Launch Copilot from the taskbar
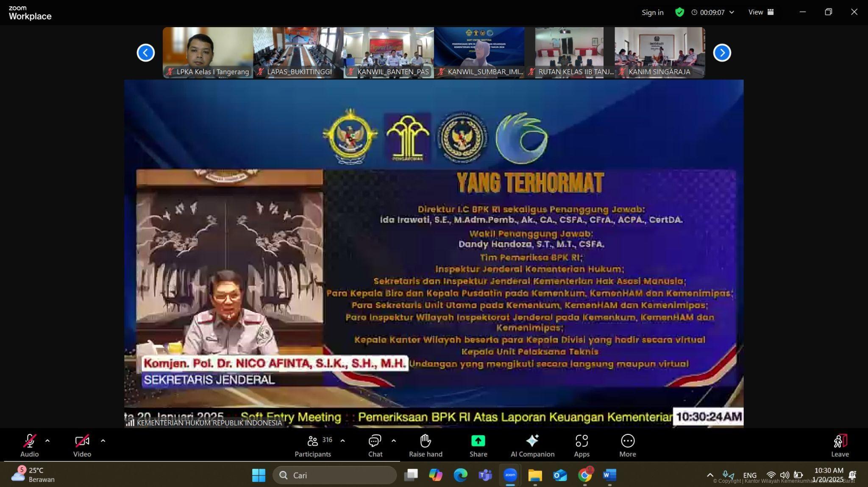The height and width of the screenshot is (487, 868). point(435,475)
